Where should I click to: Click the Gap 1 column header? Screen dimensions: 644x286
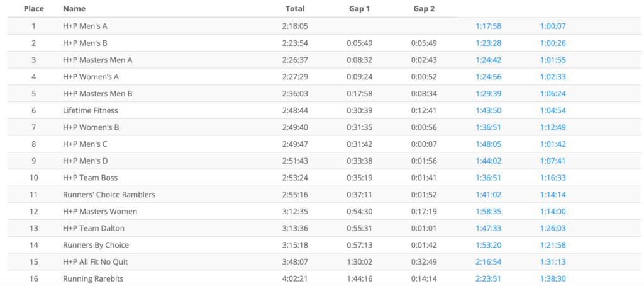click(x=360, y=9)
